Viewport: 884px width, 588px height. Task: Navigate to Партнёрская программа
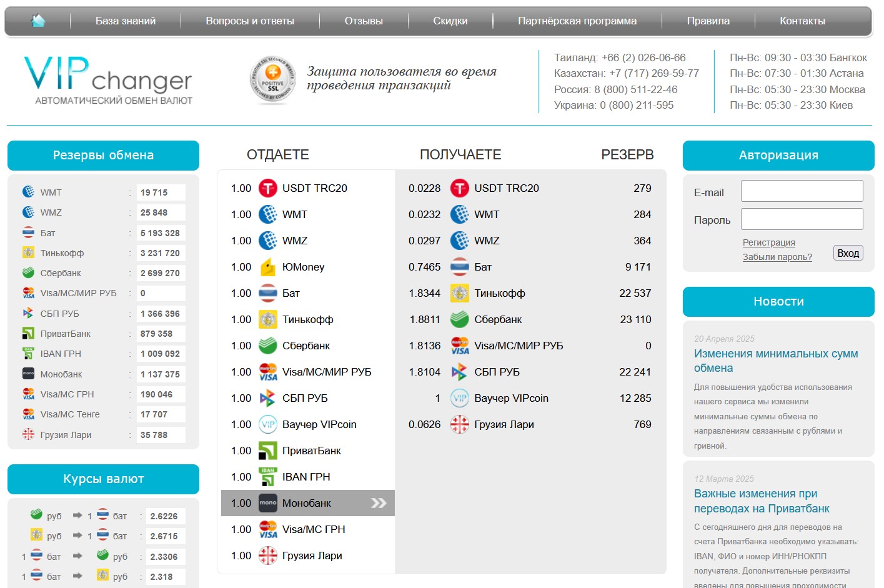(x=577, y=21)
